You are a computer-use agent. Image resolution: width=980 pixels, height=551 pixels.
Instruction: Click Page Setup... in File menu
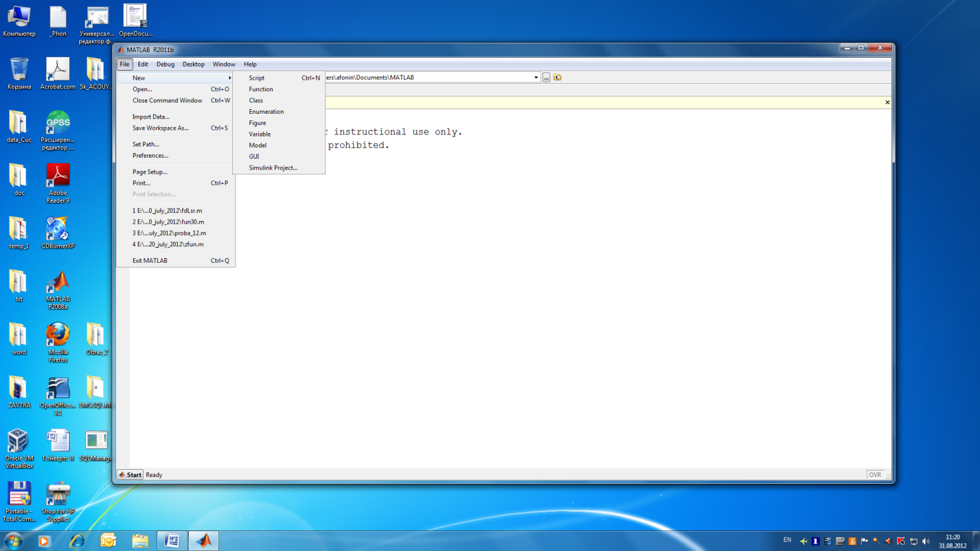click(x=176, y=172)
